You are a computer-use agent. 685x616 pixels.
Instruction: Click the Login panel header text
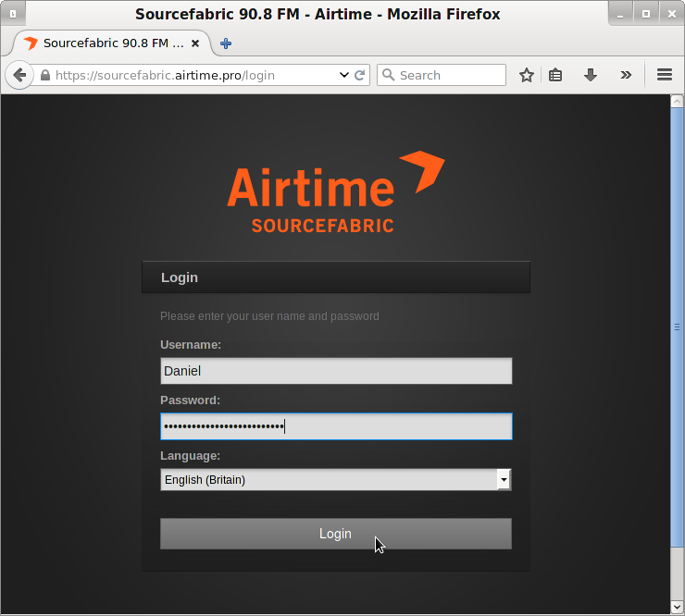[x=180, y=277]
